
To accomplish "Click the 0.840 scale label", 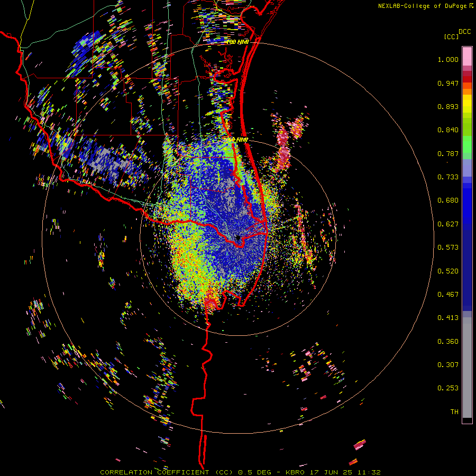I will pyautogui.click(x=448, y=130).
